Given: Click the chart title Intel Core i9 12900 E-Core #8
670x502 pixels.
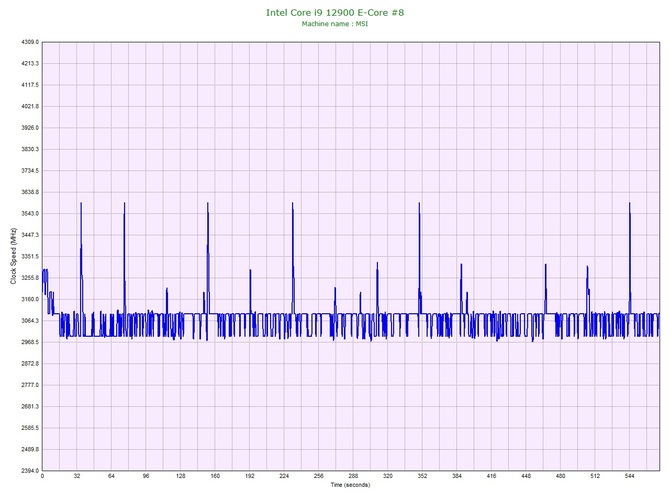Looking at the screenshot, I should click(x=334, y=12).
